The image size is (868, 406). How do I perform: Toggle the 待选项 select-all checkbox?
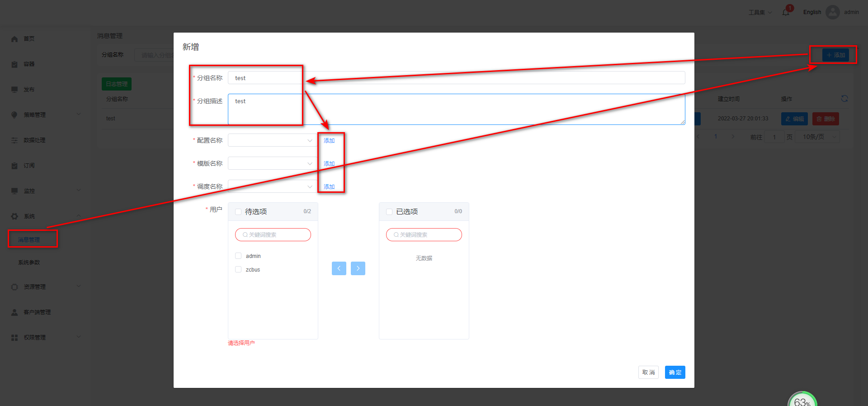click(238, 212)
